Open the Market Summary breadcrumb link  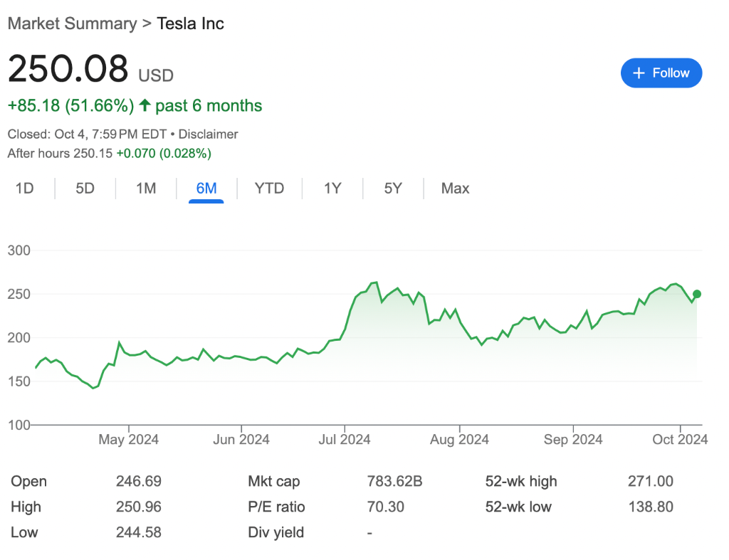pos(71,23)
